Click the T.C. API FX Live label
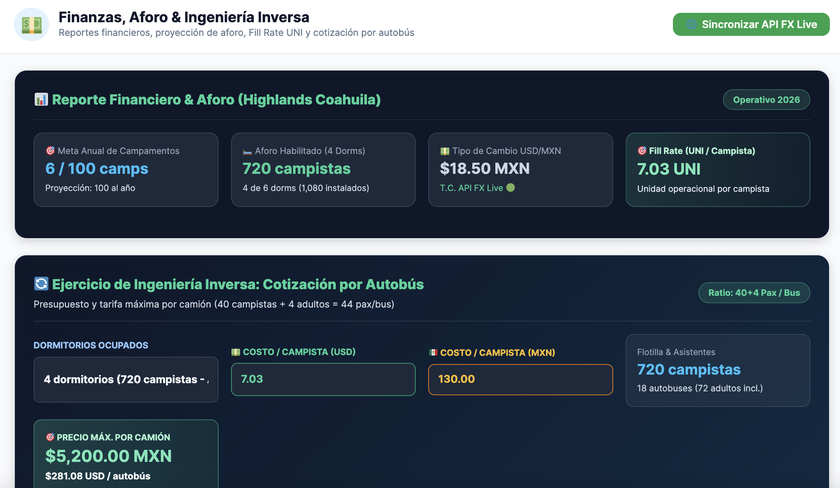 pos(471,188)
